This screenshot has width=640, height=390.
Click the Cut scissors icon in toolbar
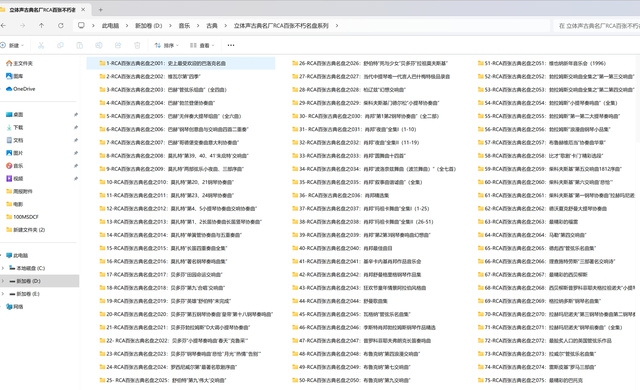[x=41, y=45]
